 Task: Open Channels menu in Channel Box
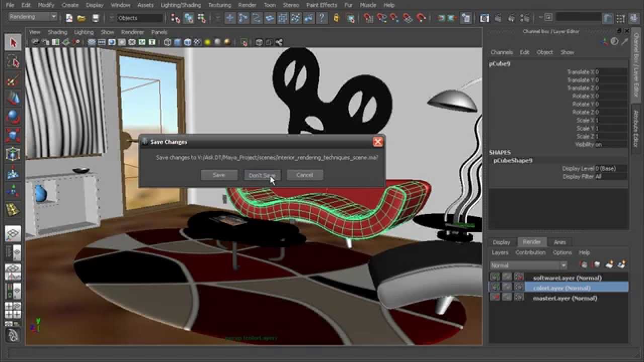tap(502, 52)
